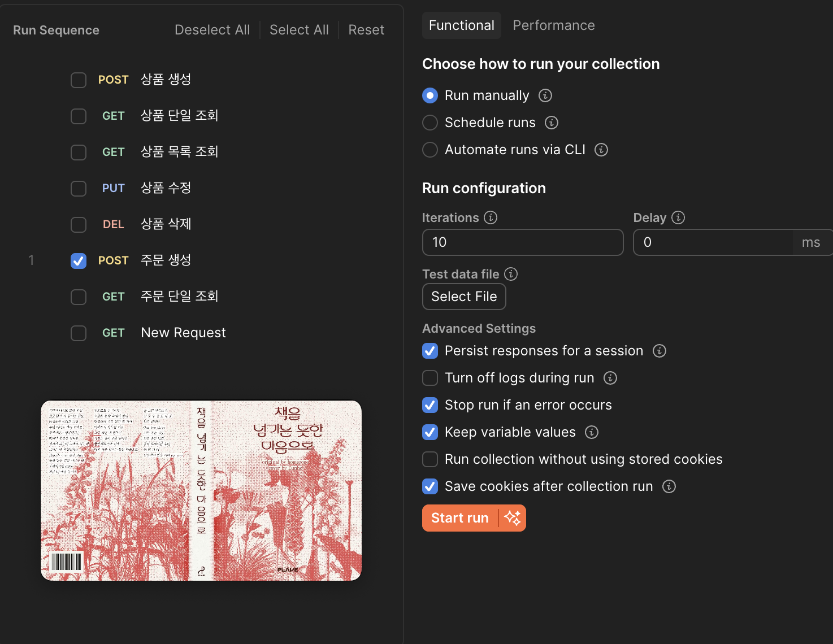Screen dimensions: 833x644
Task: Uncheck Keep variable values
Action: pyautogui.click(x=430, y=432)
